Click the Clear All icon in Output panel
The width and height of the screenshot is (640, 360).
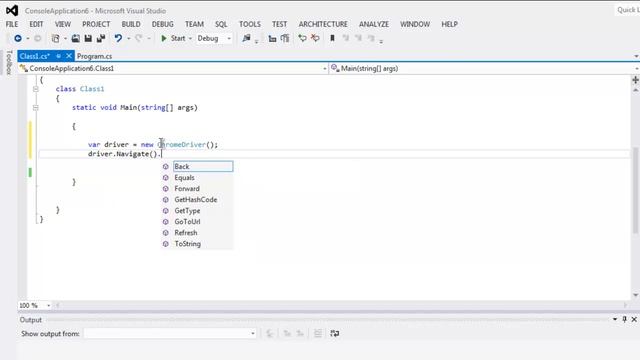click(318, 333)
